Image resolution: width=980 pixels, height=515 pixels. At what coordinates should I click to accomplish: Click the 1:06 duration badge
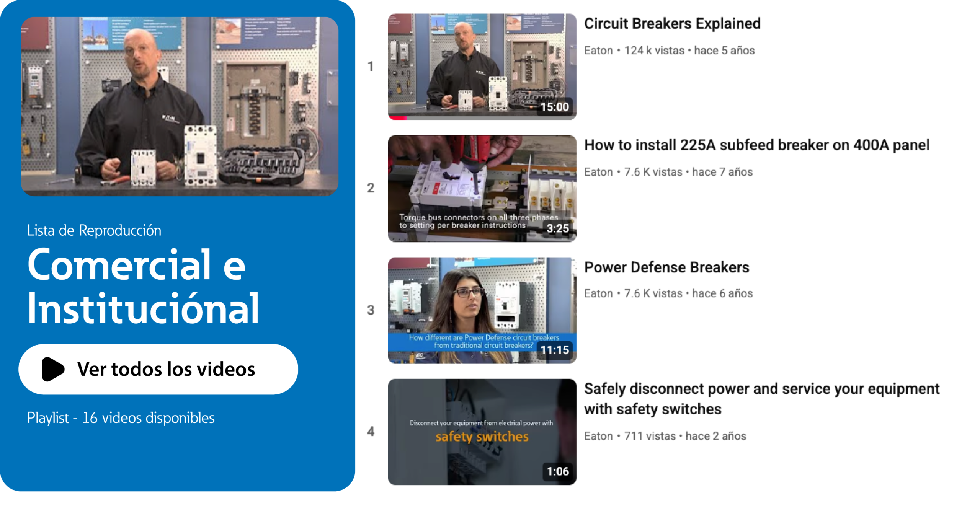click(557, 471)
